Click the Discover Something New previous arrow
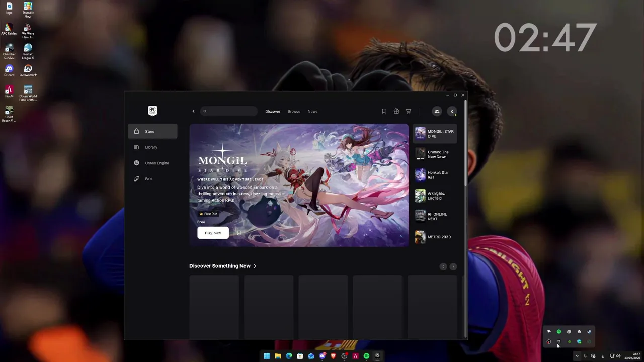 (x=443, y=266)
